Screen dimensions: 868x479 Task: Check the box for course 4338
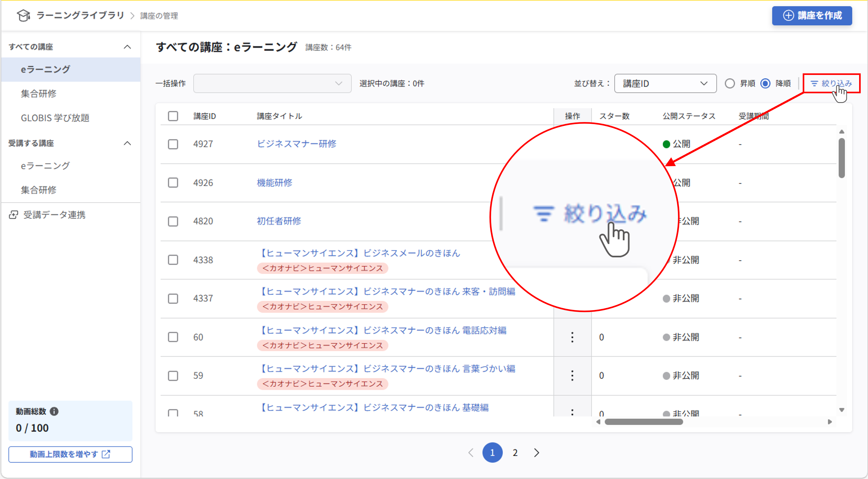click(173, 260)
